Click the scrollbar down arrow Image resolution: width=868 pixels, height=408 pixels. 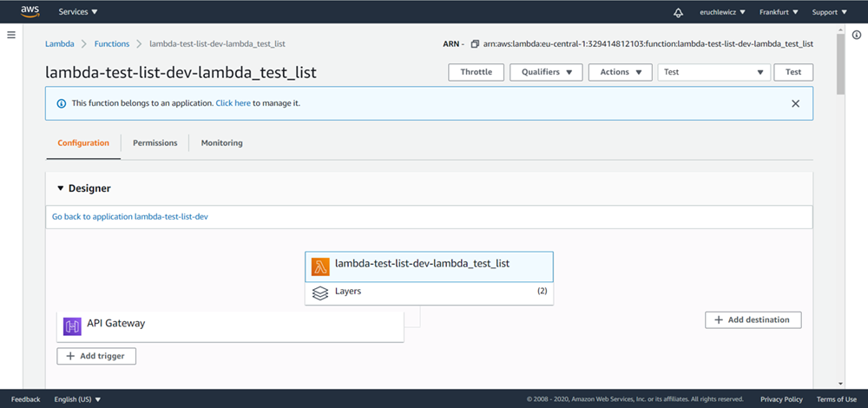pyautogui.click(x=841, y=383)
